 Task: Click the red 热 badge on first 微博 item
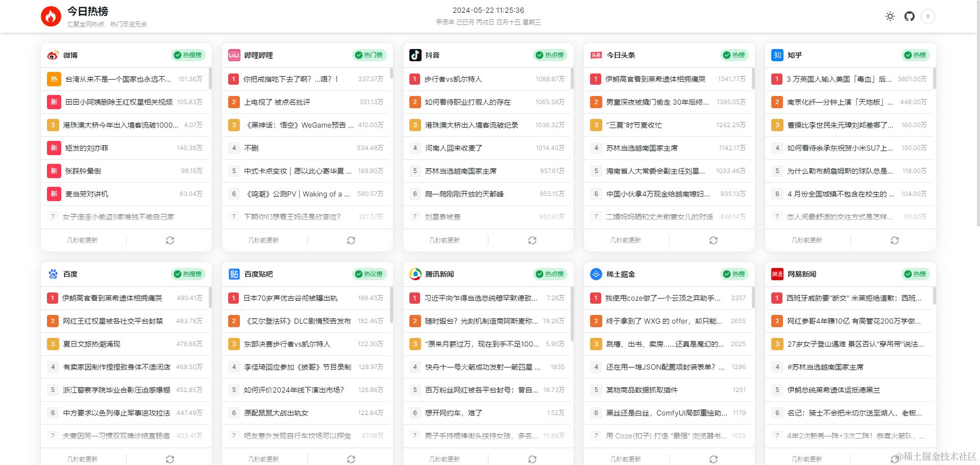coord(54,79)
